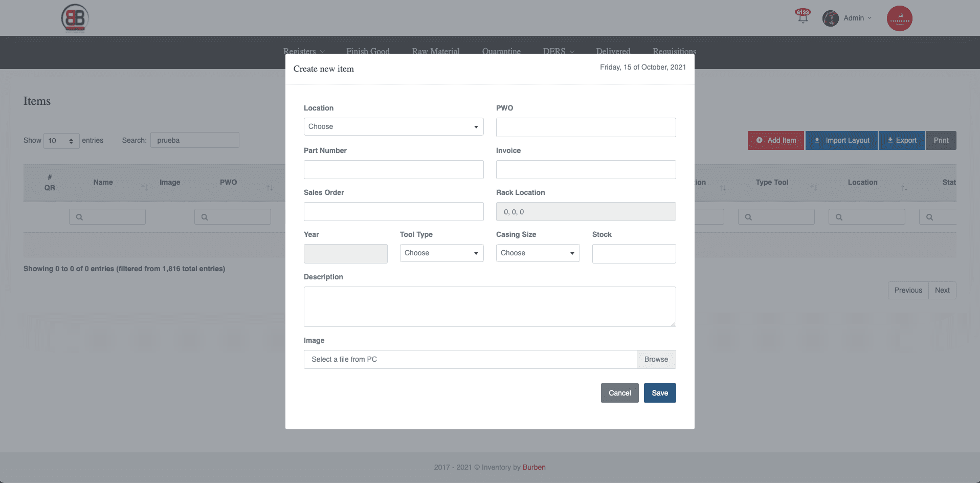Viewport: 980px width, 483px height.
Task: Open the Location dropdown in the form
Action: [x=393, y=127]
